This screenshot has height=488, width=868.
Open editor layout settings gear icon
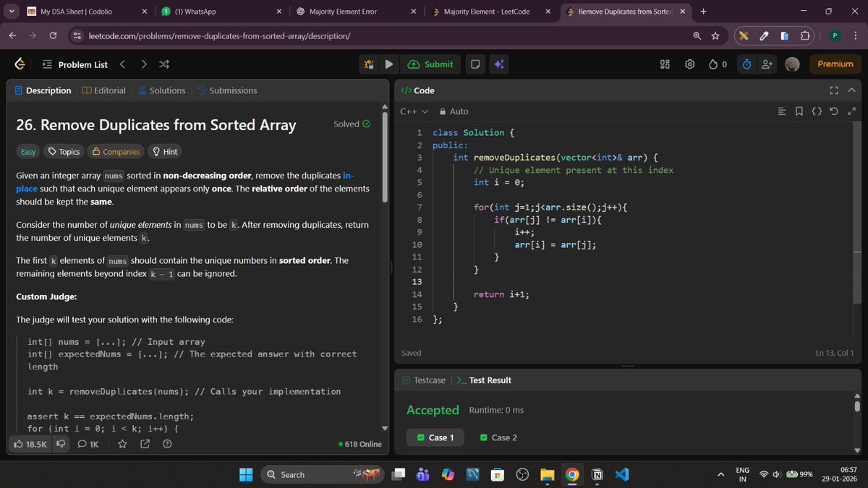[x=689, y=64]
